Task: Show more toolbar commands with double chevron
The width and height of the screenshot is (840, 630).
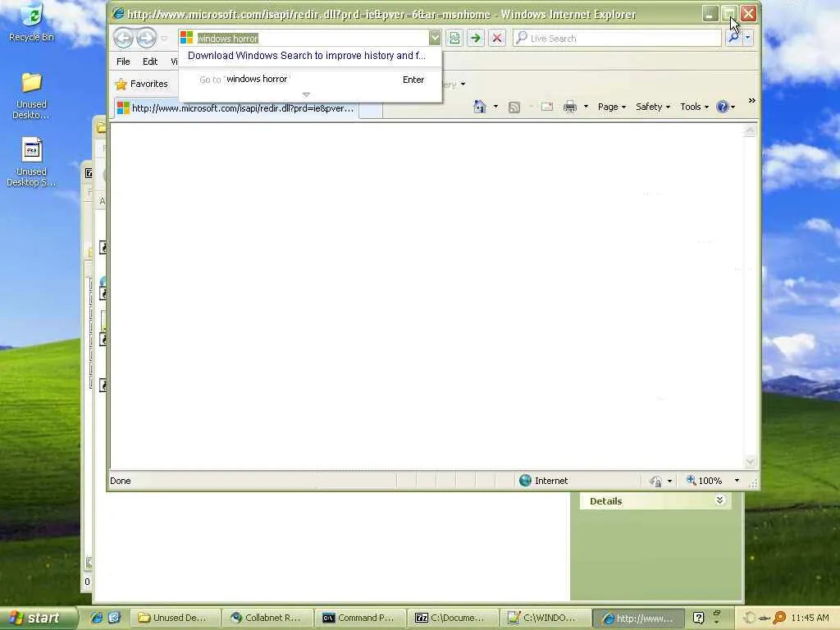Action: coord(751,100)
